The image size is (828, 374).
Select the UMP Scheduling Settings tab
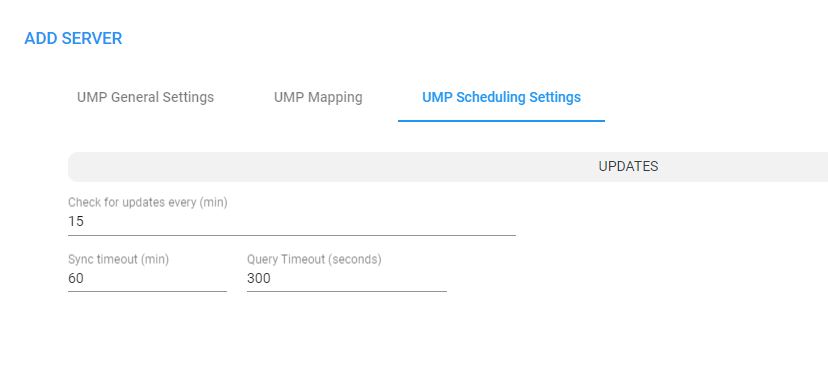pyautogui.click(x=501, y=97)
